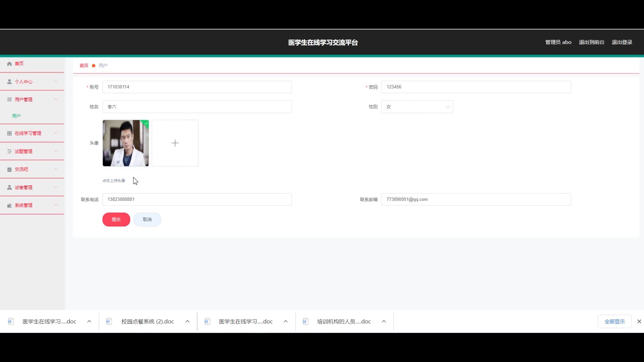Screen dimensions: 644x362
Task: Click 退出登录 in the header
Action: click(622, 42)
